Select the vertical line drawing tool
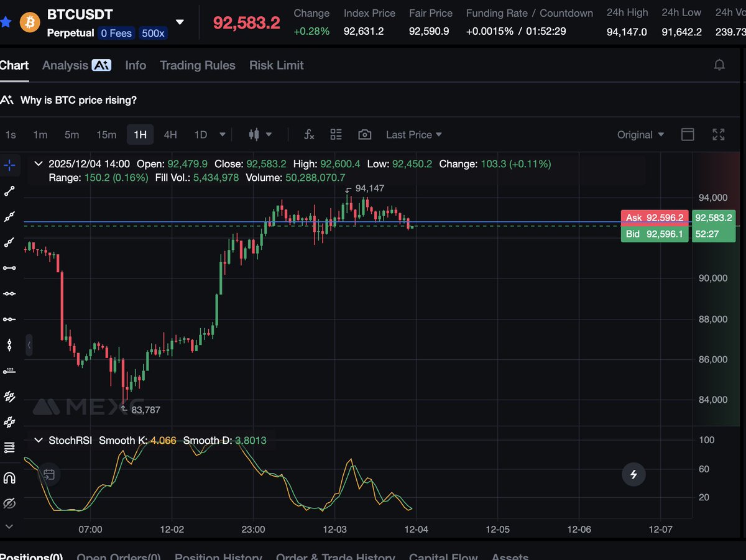Screen dimensions: 746x560 click(9, 345)
